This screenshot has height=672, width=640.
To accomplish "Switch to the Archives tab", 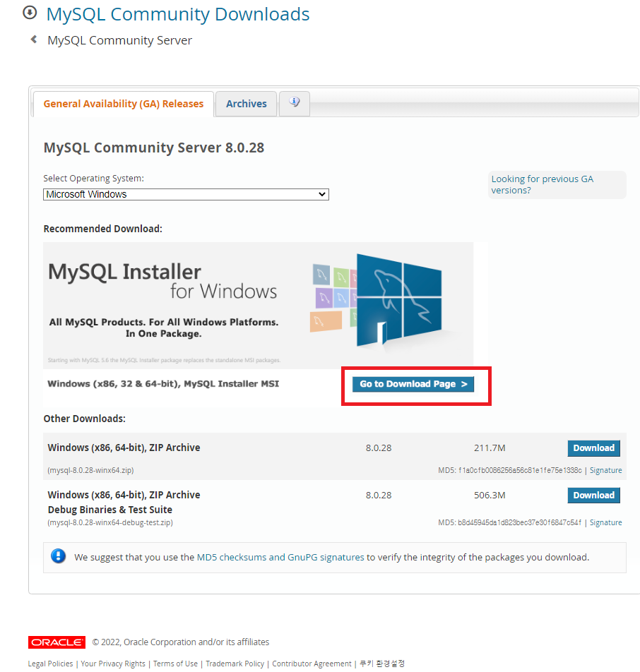I will (247, 104).
